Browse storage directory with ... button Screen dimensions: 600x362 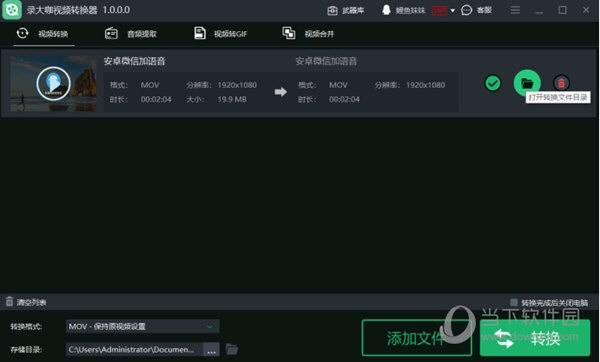(x=211, y=350)
